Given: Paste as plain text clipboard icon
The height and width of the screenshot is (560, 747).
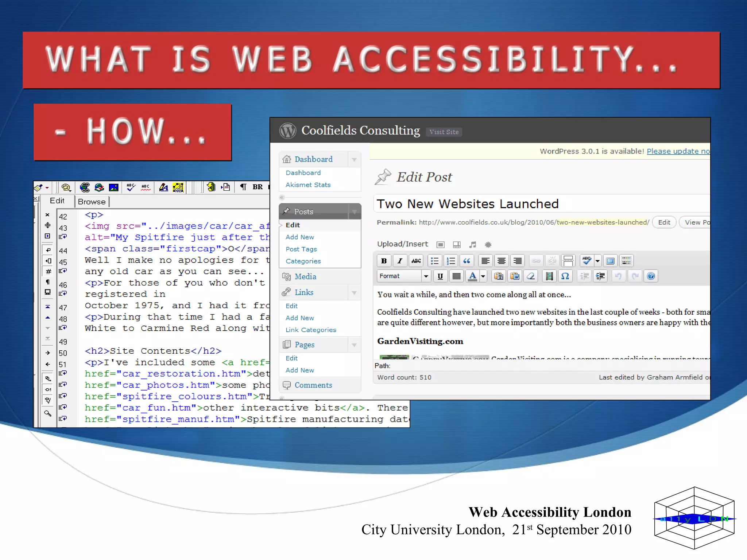Looking at the screenshot, I should tap(499, 276).
